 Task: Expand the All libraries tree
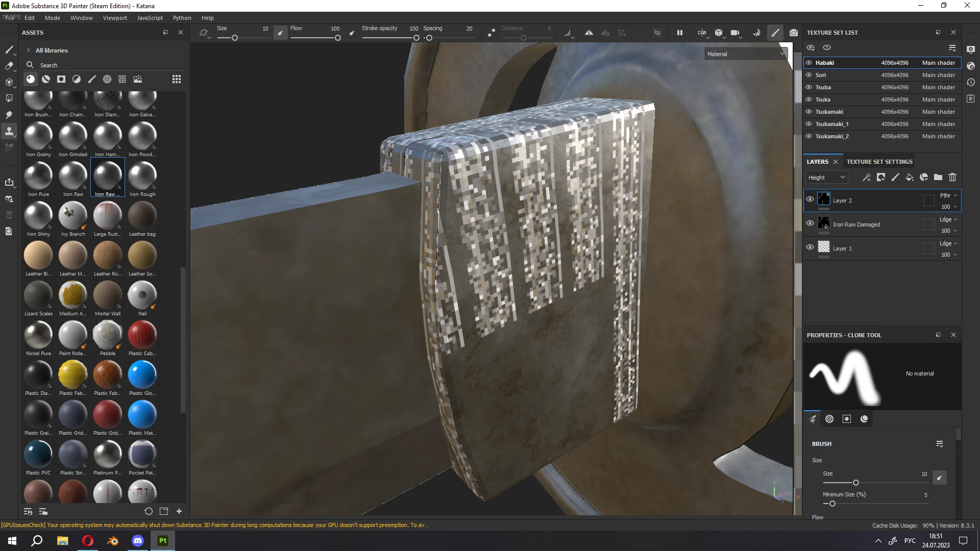tap(29, 51)
